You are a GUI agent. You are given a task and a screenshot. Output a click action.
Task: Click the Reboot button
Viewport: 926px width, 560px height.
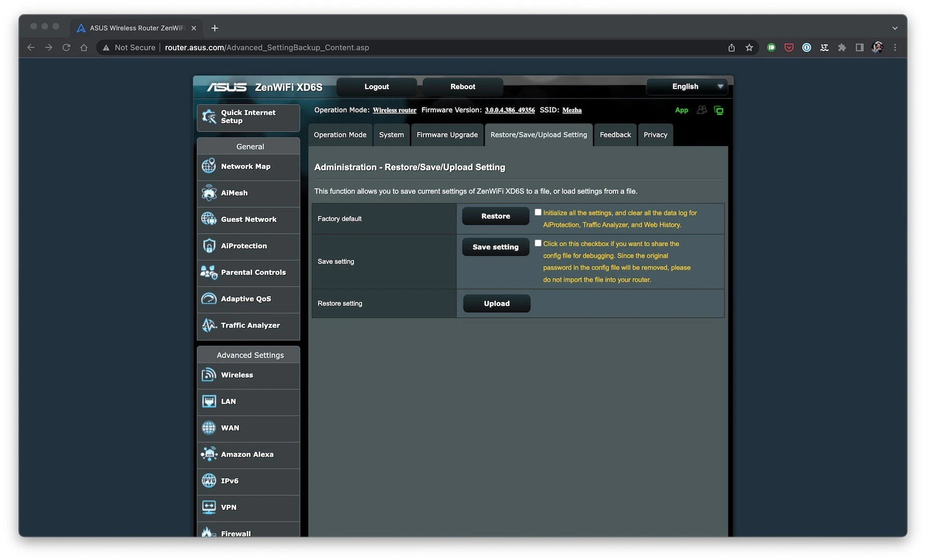pyautogui.click(x=463, y=87)
